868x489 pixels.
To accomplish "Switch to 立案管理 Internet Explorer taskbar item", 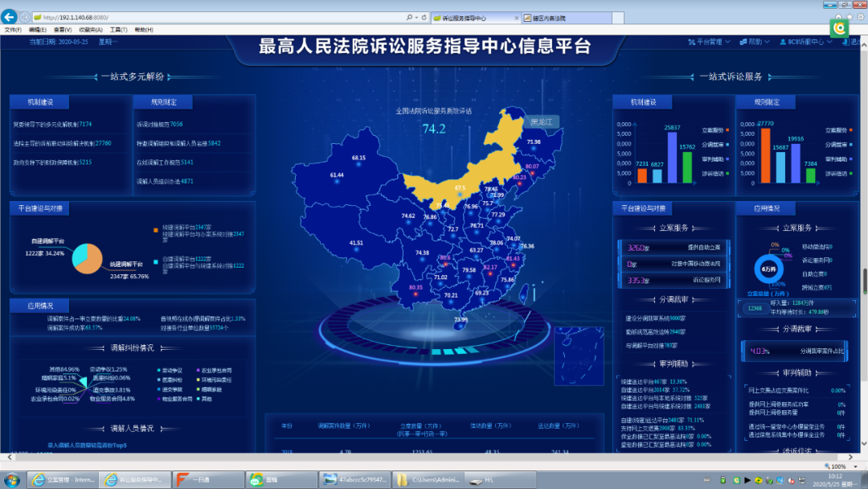I will click(x=63, y=479).
